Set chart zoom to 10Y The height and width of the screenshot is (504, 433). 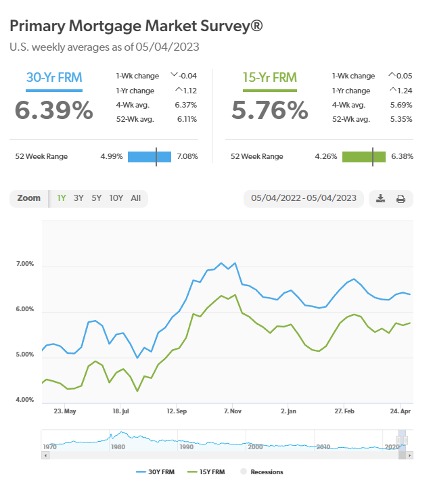click(116, 198)
